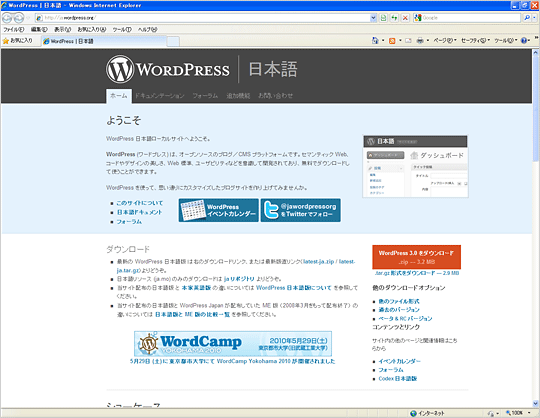This screenshot has height=418, width=540.
Task: Open the ja リポジトリ link
Action: [239, 279]
